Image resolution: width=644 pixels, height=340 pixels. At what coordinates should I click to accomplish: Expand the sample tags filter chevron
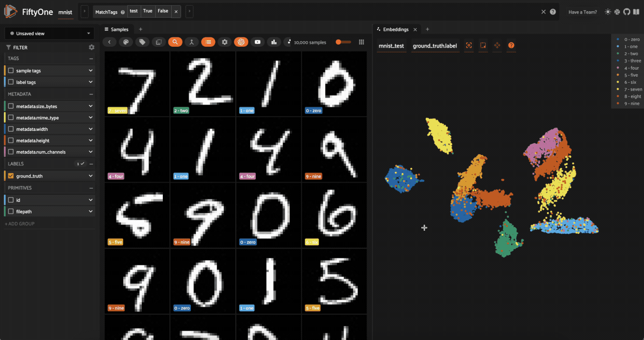point(91,71)
